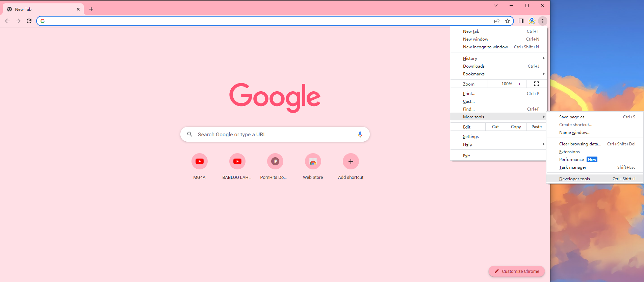The width and height of the screenshot is (644, 282).
Task: Launch Task manager from More tools
Action: [x=595, y=167]
